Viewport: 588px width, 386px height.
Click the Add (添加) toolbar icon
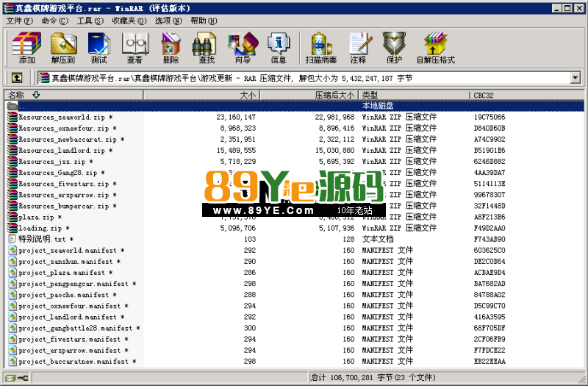(26, 48)
